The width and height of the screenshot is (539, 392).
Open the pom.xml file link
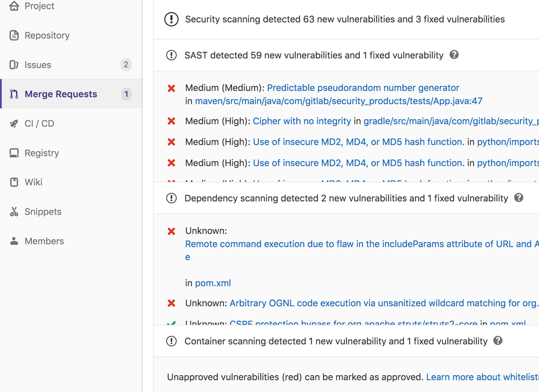[213, 283]
